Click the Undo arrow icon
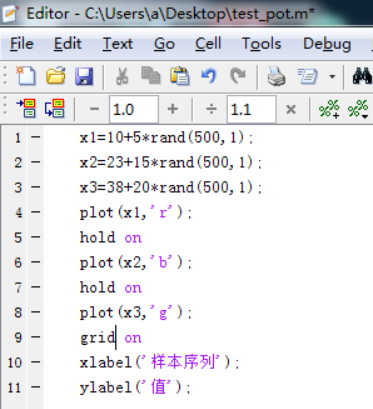 209,76
